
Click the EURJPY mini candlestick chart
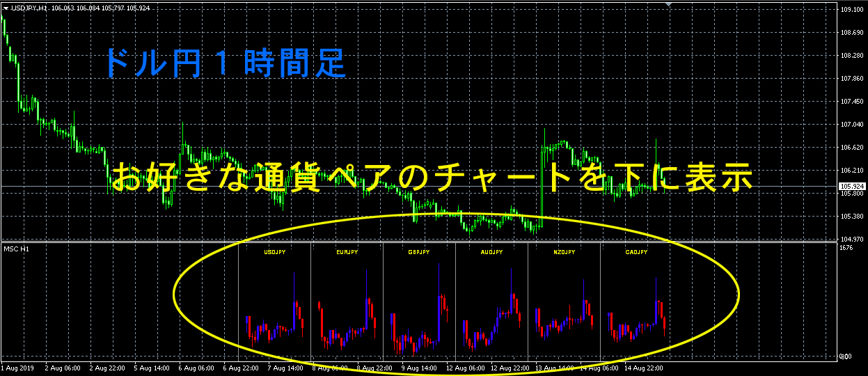(x=347, y=311)
